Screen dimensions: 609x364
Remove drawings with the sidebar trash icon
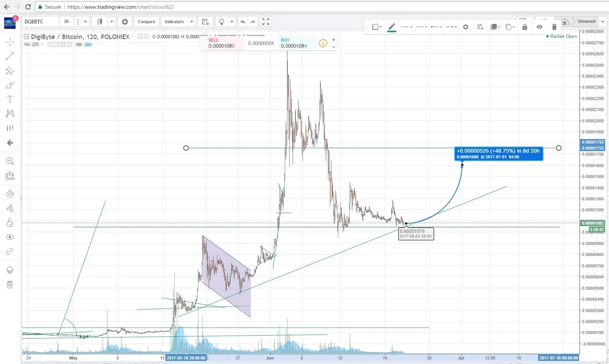(10, 285)
